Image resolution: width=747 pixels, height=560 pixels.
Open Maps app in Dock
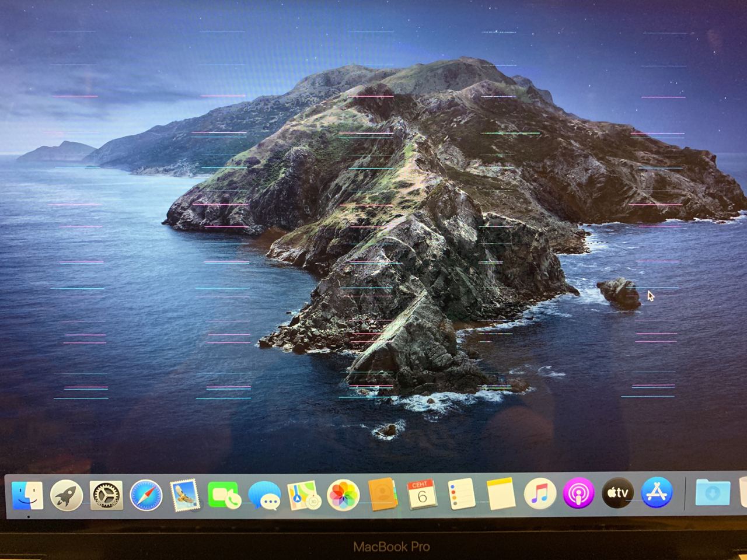pos(303,495)
